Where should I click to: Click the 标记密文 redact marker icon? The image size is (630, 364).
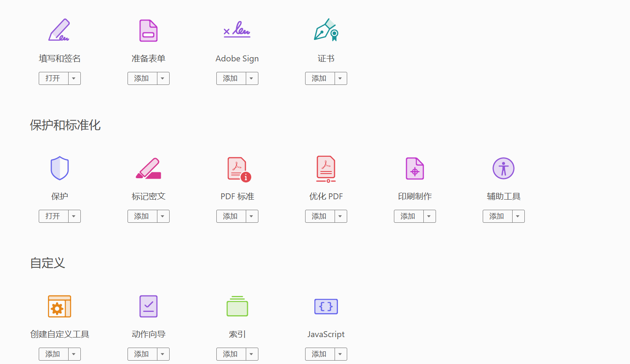(x=148, y=168)
